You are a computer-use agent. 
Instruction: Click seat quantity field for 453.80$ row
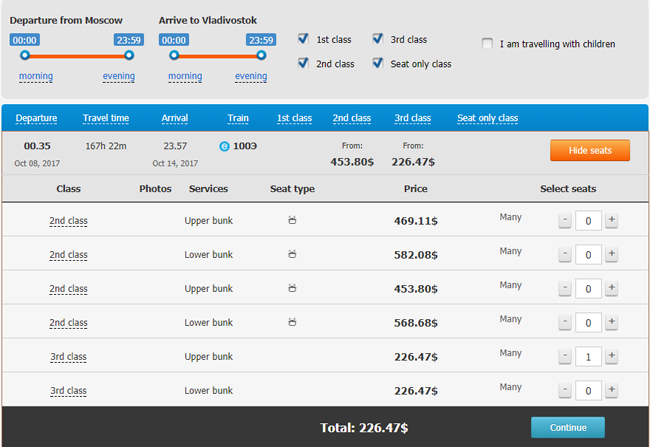click(x=588, y=289)
